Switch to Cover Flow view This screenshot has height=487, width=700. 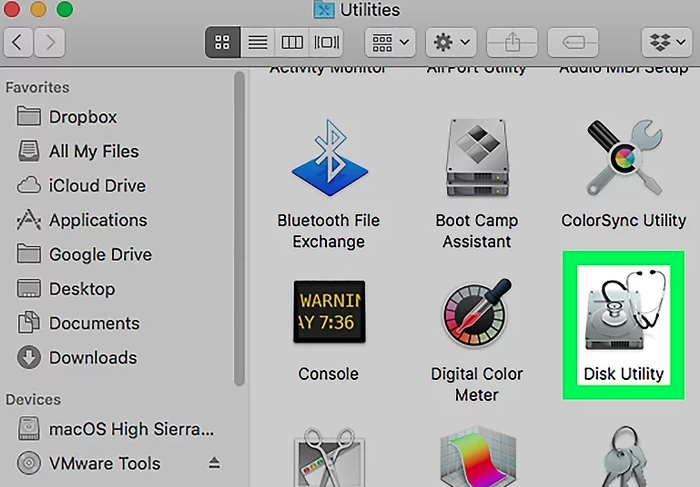(x=326, y=42)
